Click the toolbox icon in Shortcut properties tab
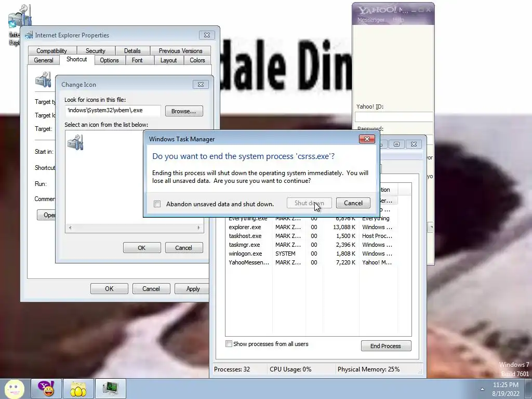 point(43,79)
